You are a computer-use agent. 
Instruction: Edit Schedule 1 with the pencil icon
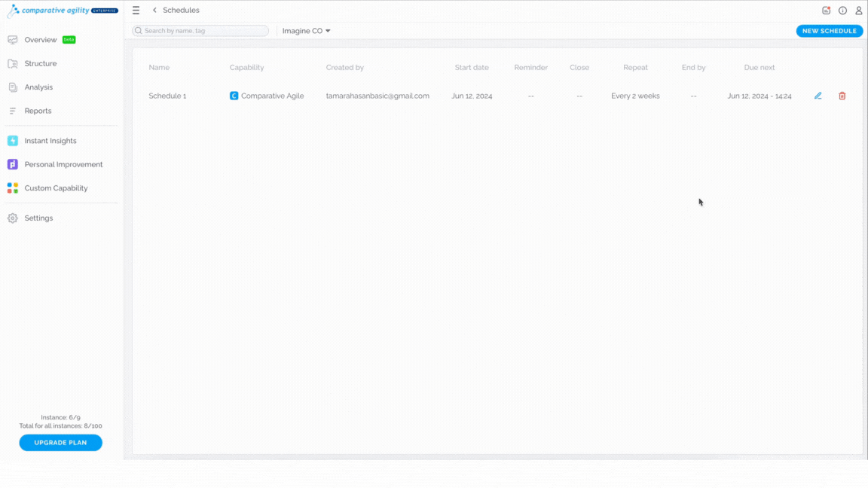pyautogui.click(x=818, y=96)
